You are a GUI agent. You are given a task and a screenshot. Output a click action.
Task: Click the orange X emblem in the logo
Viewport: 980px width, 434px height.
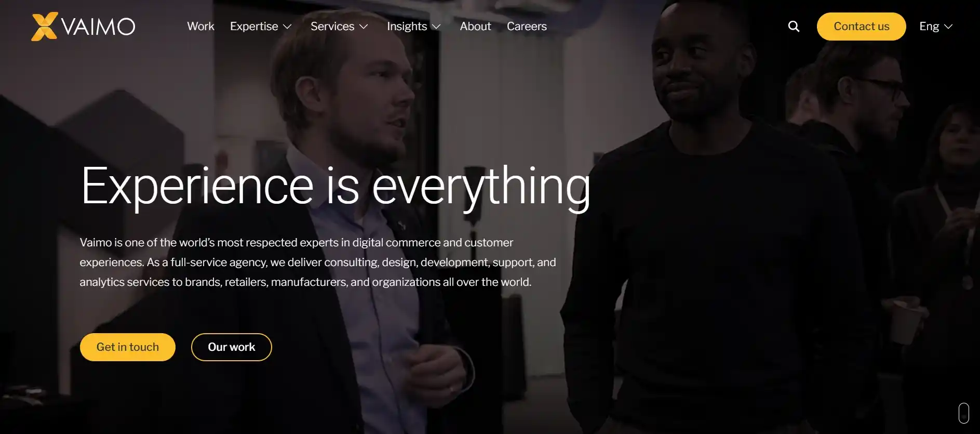click(45, 27)
